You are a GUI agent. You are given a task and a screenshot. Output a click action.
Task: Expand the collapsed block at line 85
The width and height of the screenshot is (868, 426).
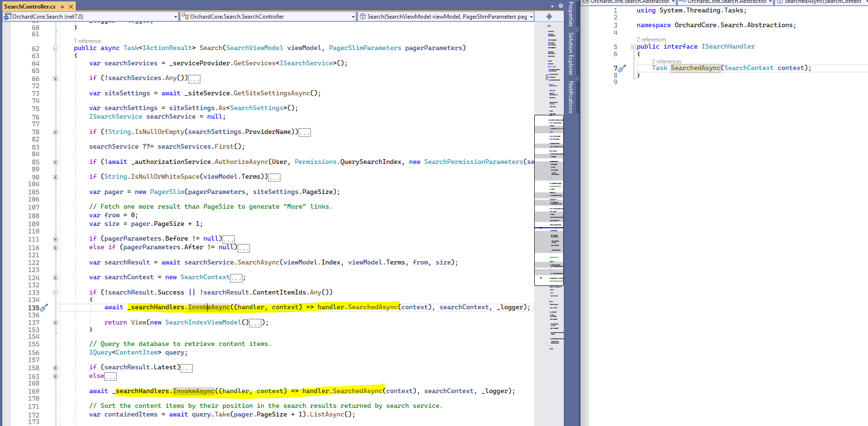(56, 162)
